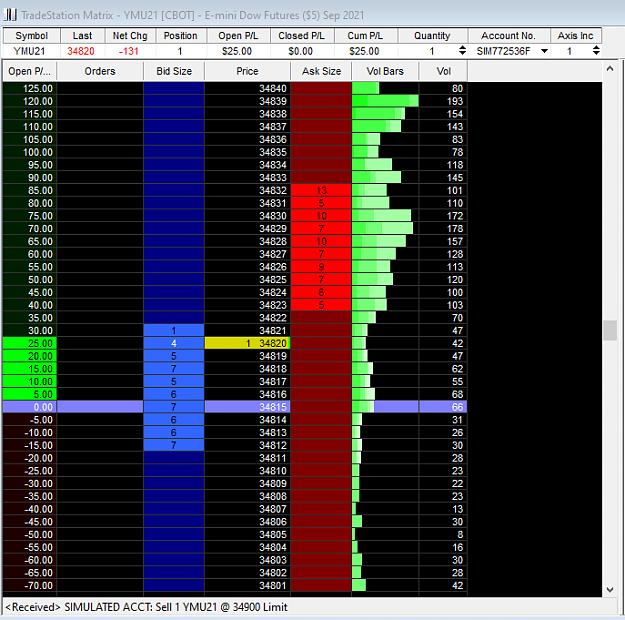625x620 pixels.
Task: Click the highlighted 34815 price cell
Action: (248, 407)
